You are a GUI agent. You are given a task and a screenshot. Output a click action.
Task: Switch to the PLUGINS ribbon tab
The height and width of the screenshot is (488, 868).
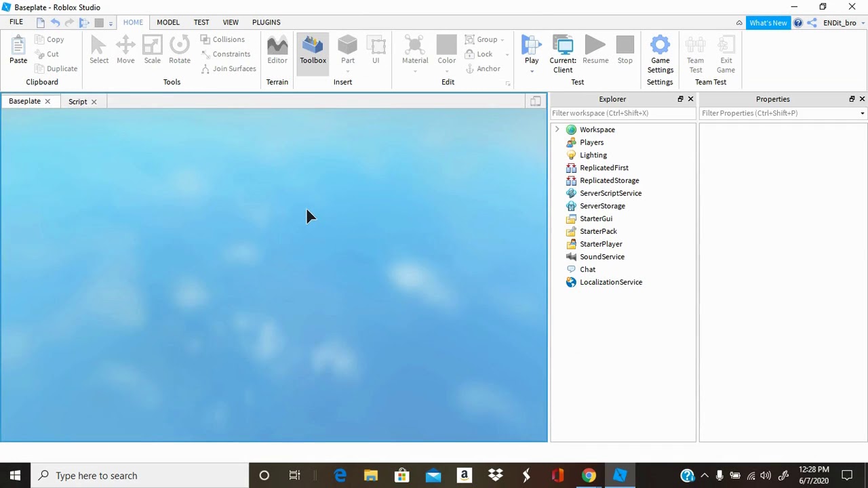coord(267,22)
